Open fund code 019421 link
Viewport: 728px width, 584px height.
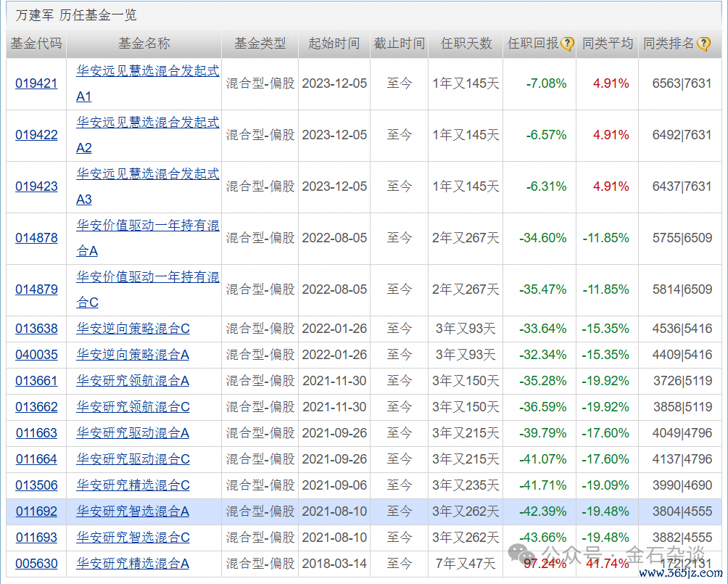click(36, 83)
